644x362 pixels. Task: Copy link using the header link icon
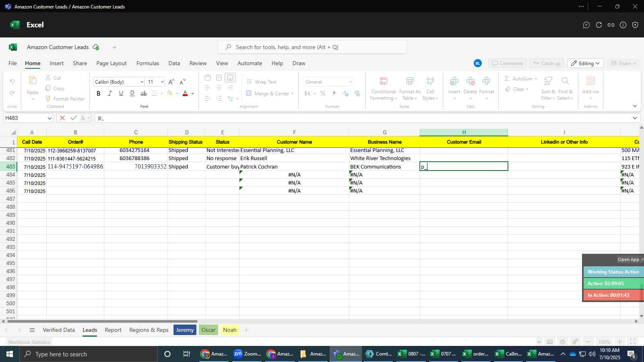pos(611,25)
